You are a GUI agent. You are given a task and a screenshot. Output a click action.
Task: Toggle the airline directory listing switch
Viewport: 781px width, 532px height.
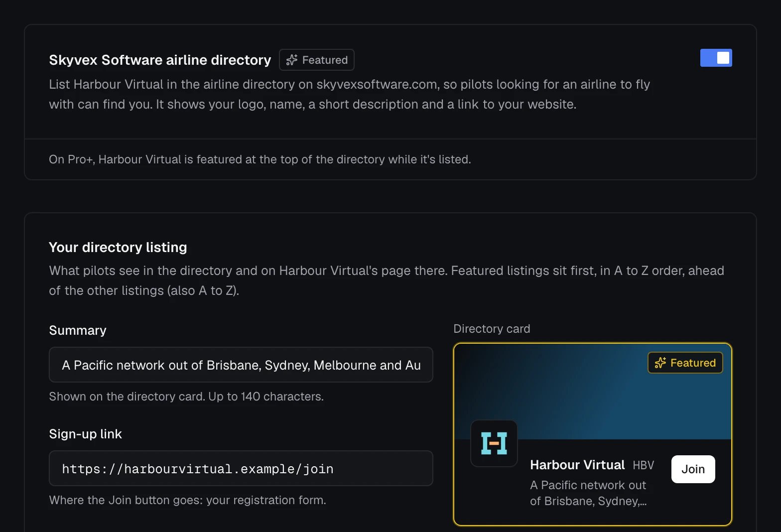(716, 58)
